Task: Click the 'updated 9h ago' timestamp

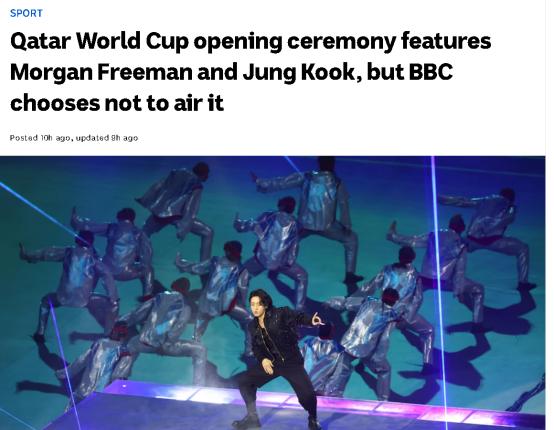Action: tap(107, 138)
